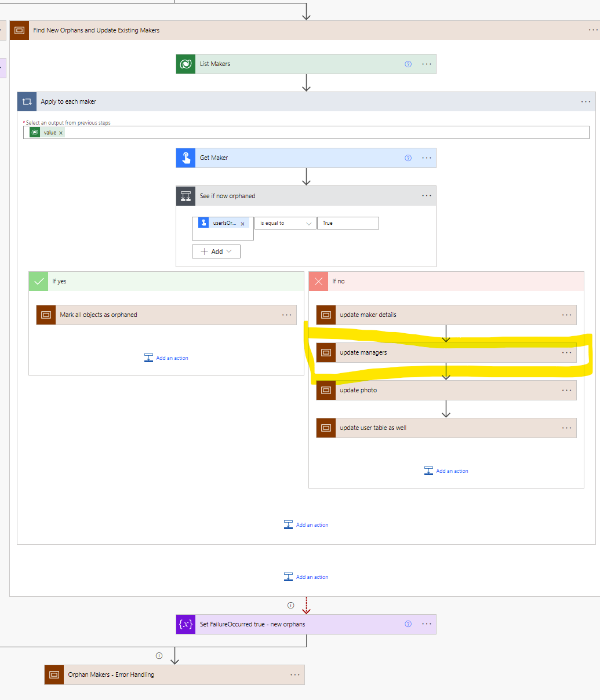Click the List Makers connector icon

tap(185, 64)
